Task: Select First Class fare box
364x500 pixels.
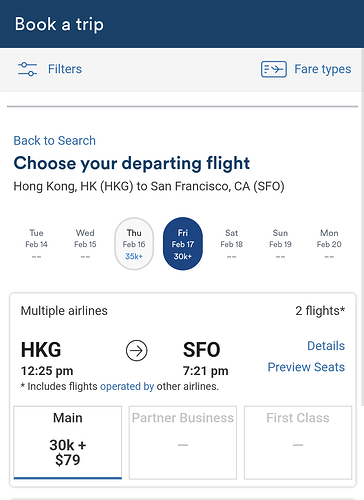Action: (298, 443)
